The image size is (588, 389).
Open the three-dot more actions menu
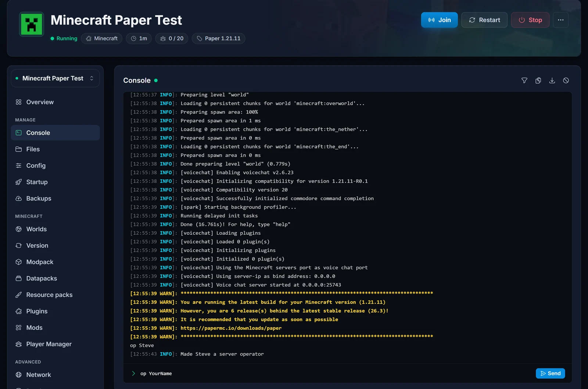pyautogui.click(x=560, y=20)
